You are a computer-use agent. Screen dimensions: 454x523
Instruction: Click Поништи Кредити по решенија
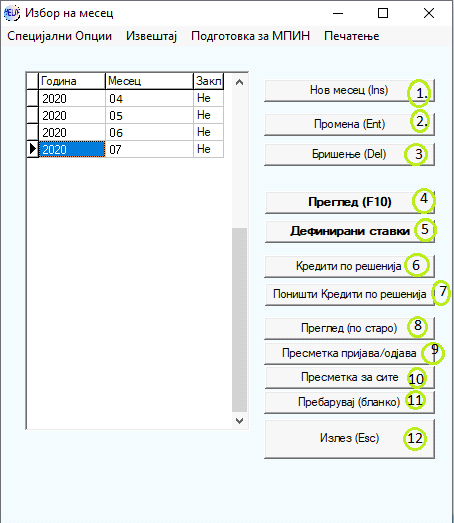click(350, 295)
